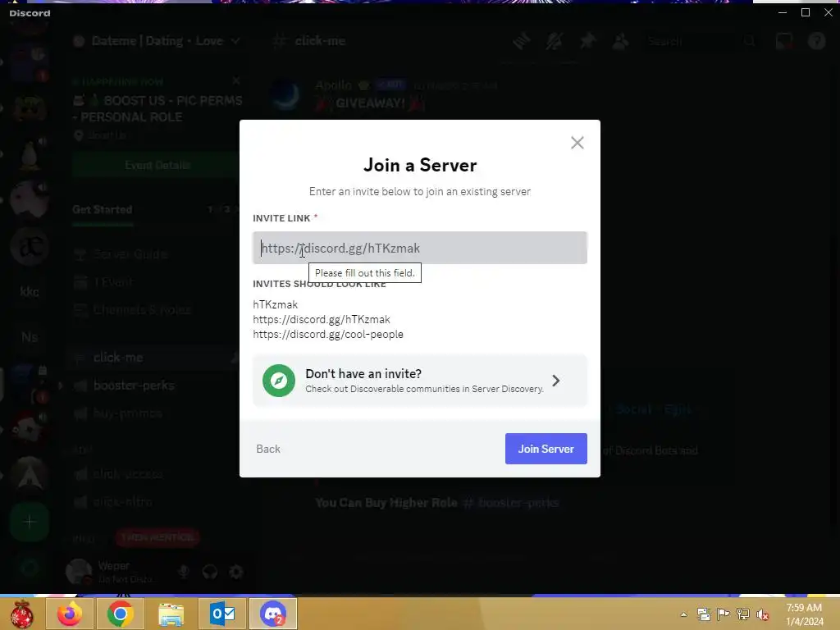Click the Join Server button
The width and height of the screenshot is (840, 630).
546,449
